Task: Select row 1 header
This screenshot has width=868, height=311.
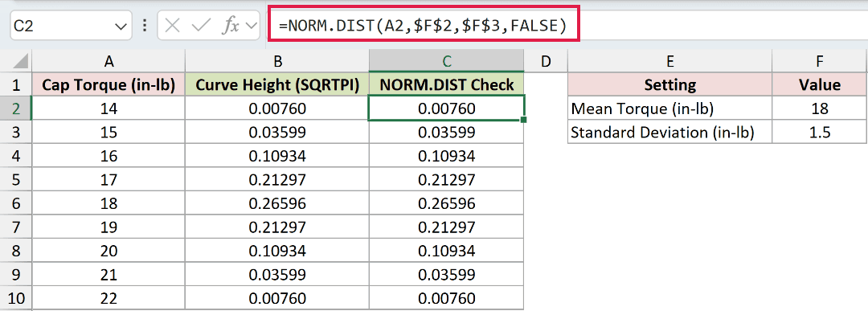Action: pyautogui.click(x=16, y=85)
